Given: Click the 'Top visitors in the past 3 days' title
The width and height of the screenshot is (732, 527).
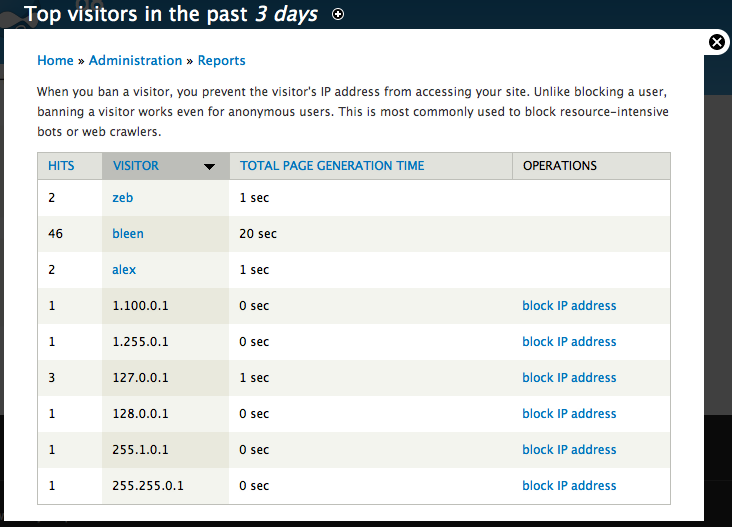Looking at the screenshot, I should click(x=171, y=14).
